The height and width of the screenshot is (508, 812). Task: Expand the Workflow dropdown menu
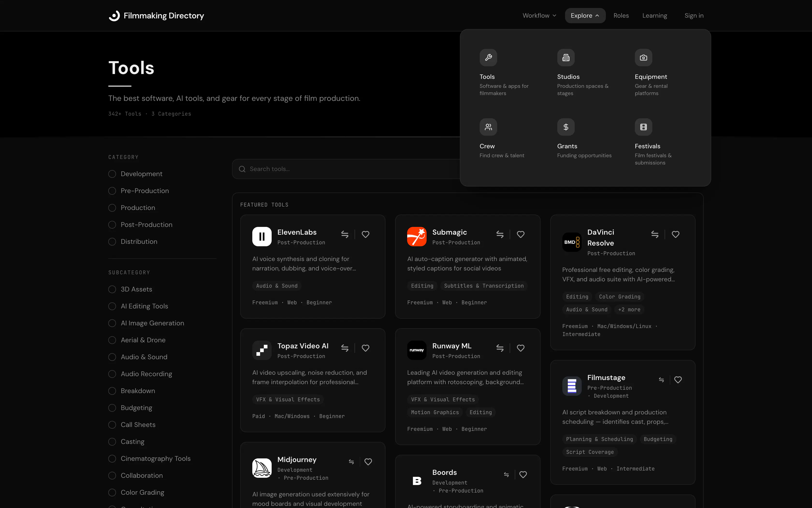pyautogui.click(x=539, y=15)
